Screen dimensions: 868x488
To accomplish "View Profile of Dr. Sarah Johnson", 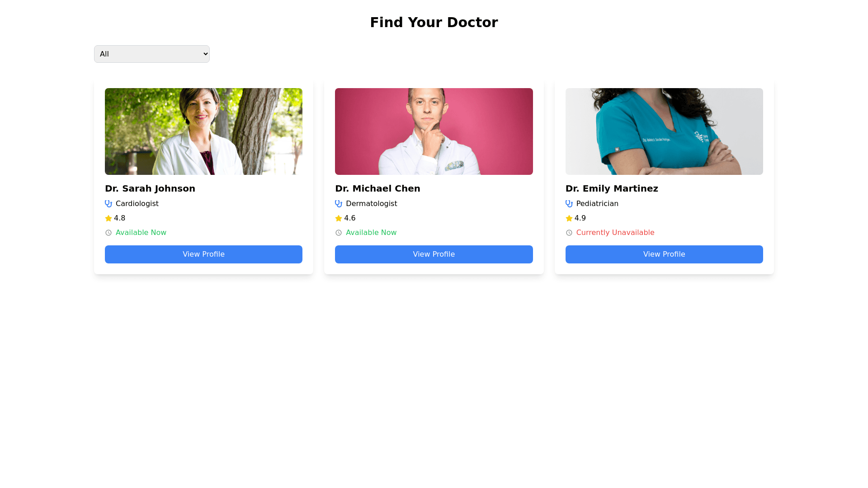I will pyautogui.click(x=203, y=254).
